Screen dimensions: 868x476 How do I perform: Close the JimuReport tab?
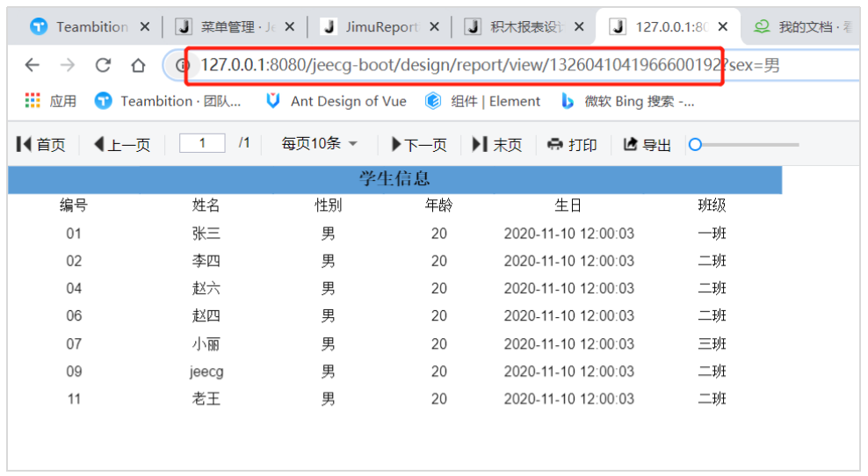click(435, 26)
